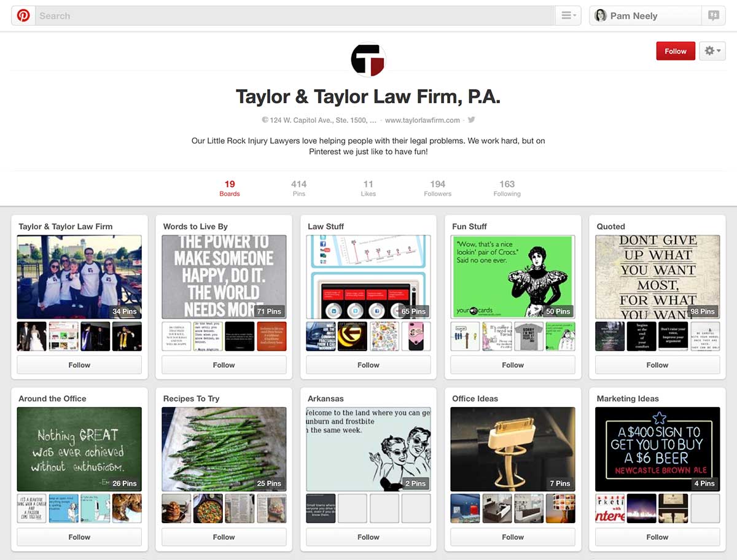Click Pam Neely's profile avatar
The width and height of the screenshot is (737, 560).
point(600,16)
